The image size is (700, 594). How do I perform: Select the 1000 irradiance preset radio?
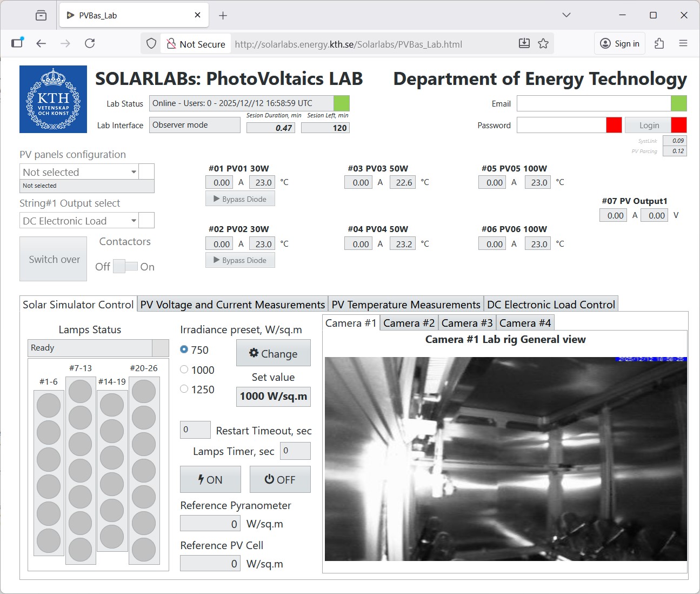point(184,370)
